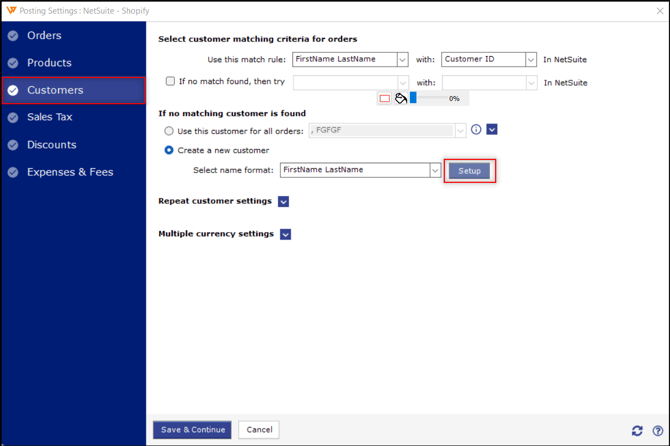
Task: Click the Orders checkmark icon in sidebar
Action: 13,36
